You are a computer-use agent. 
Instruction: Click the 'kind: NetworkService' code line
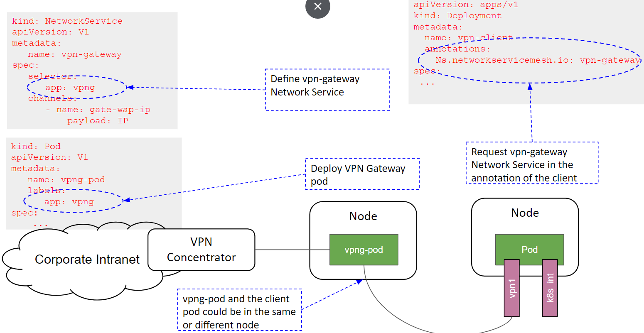(67, 21)
